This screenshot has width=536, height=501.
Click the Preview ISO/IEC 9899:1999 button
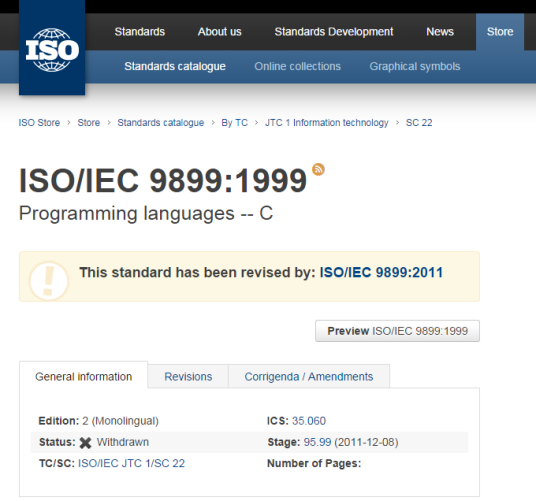(x=397, y=331)
